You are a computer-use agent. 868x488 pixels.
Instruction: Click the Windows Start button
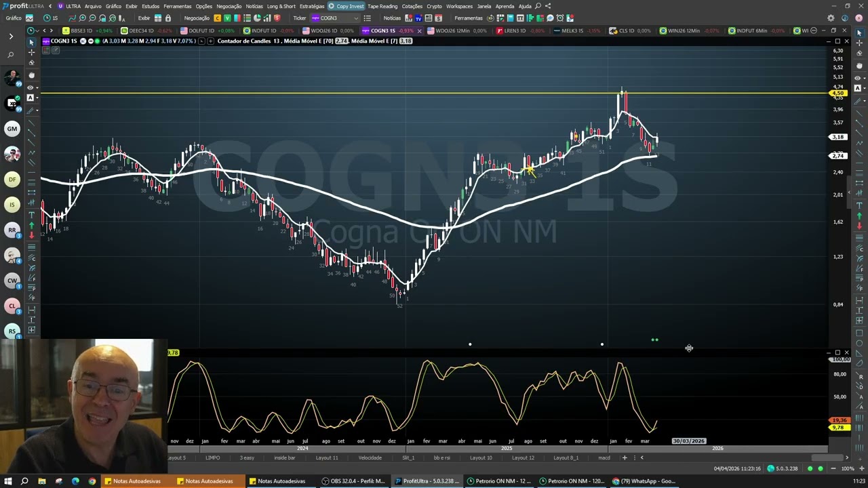click(x=7, y=481)
